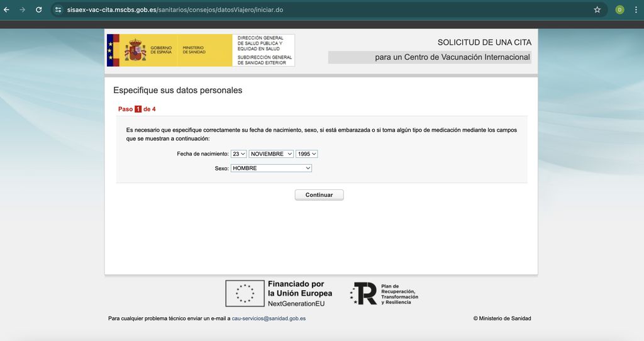Click 'para un Centro de Vacunación Internacional' text
The height and width of the screenshot is (341, 644).
(x=452, y=57)
